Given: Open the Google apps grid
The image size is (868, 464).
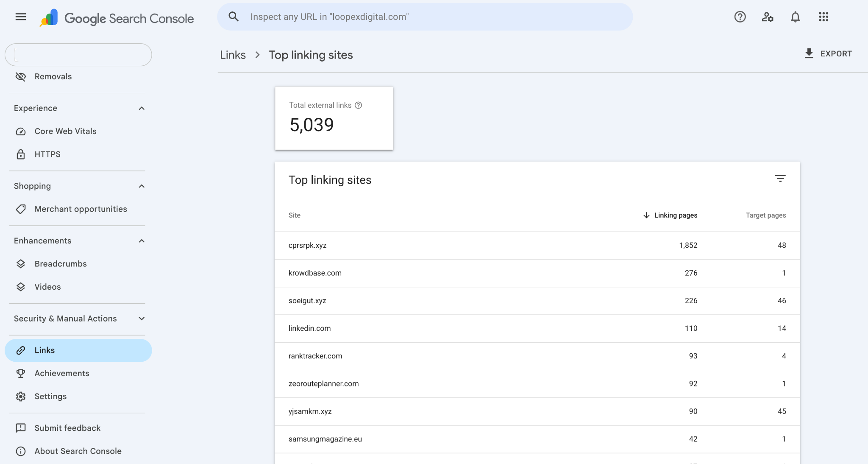Looking at the screenshot, I should click(x=823, y=17).
